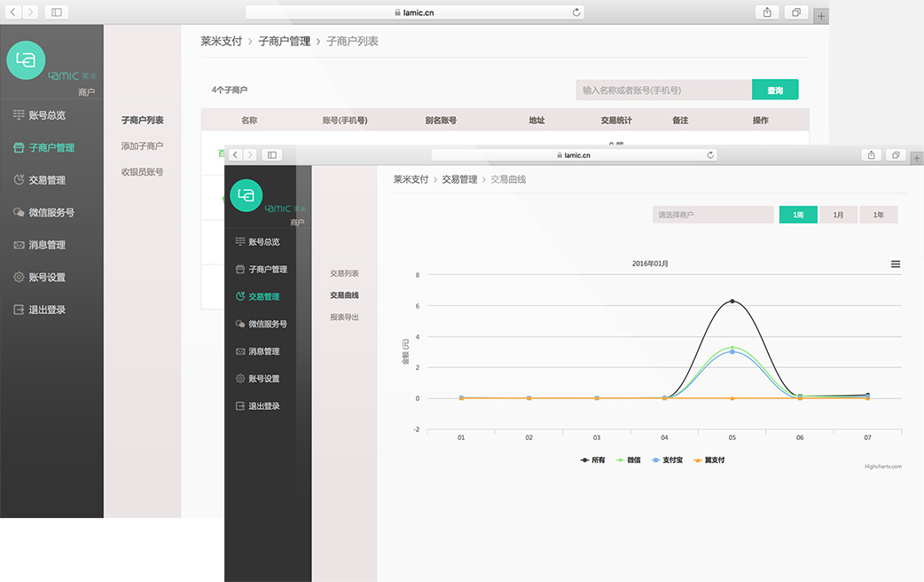924x582 pixels.
Task: Click the 莱米支付 breadcrumb in the rear window
Action: (x=221, y=42)
